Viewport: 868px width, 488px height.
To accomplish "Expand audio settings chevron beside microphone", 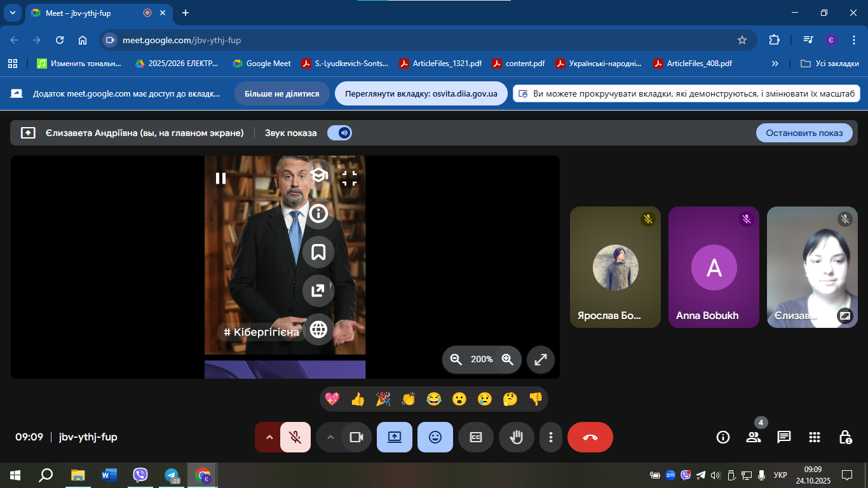I will pyautogui.click(x=269, y=437).
